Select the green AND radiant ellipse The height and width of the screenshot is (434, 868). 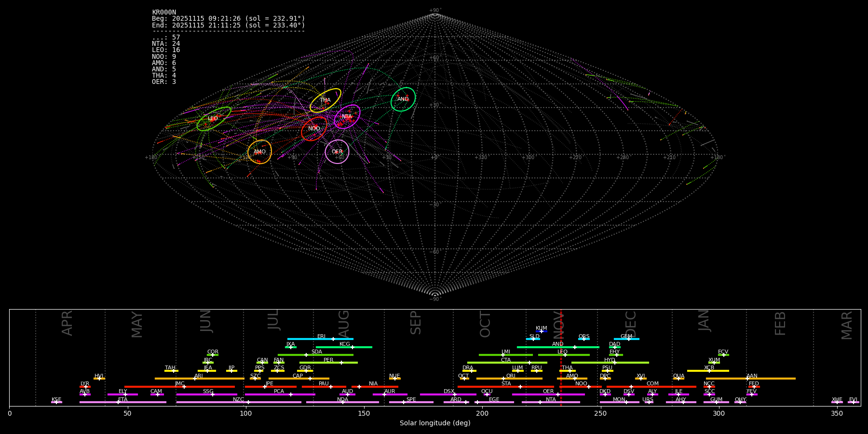[x=403, y=99]
